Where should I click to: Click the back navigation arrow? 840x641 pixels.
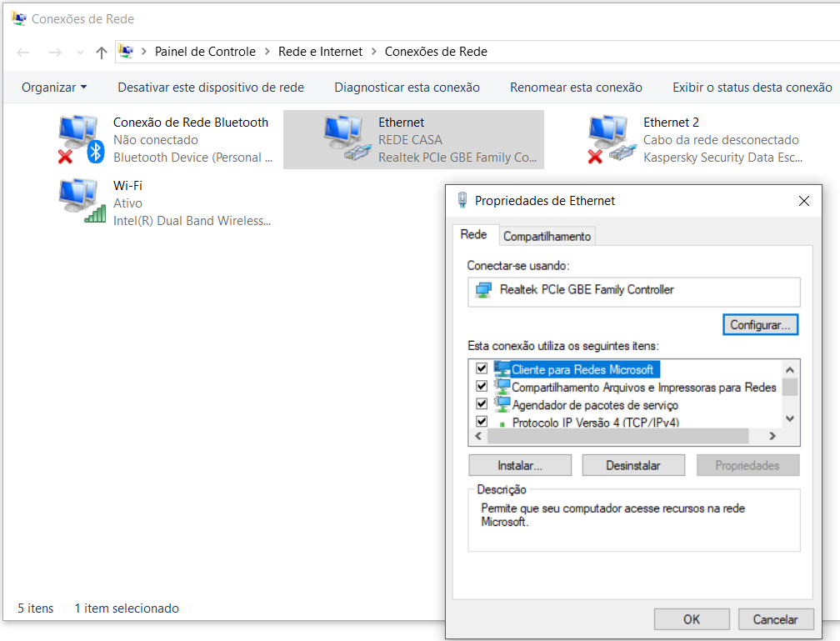point(23,52)
